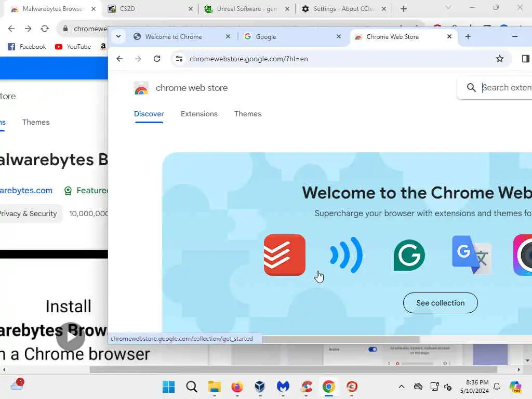532x399 pixels.
Task: Go forward in the front Chrome window
Action: click(138, 59)
